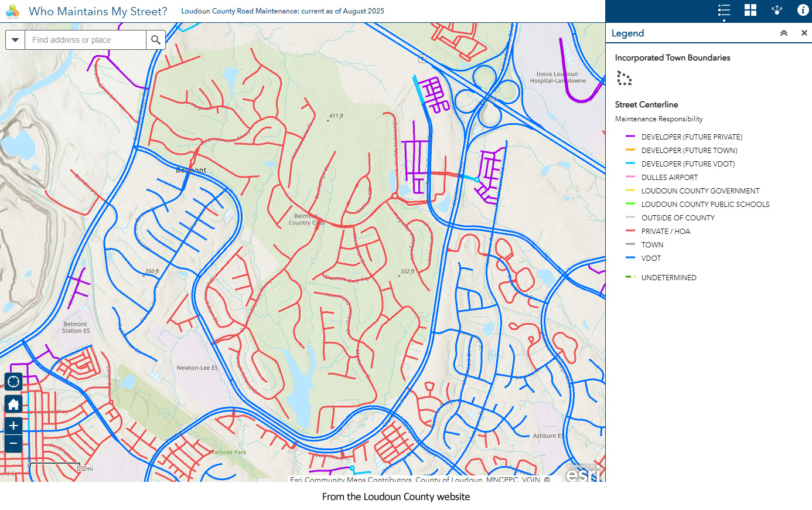Zoom in with the plus button
Screen dimensions: 812x510
pyautogui.click(x=13, y=426)
